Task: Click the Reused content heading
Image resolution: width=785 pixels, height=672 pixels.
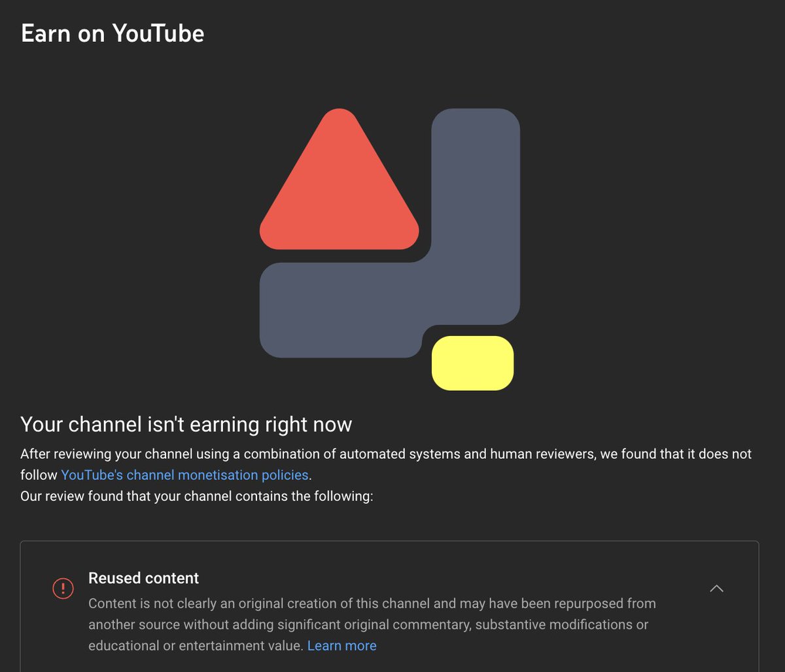Action: click(143, 578)
